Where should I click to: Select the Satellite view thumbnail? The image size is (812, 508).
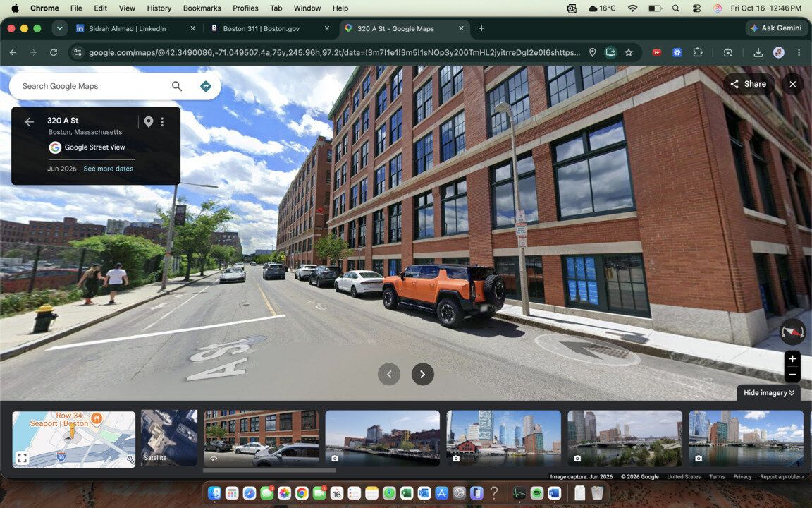click(169, 438)
